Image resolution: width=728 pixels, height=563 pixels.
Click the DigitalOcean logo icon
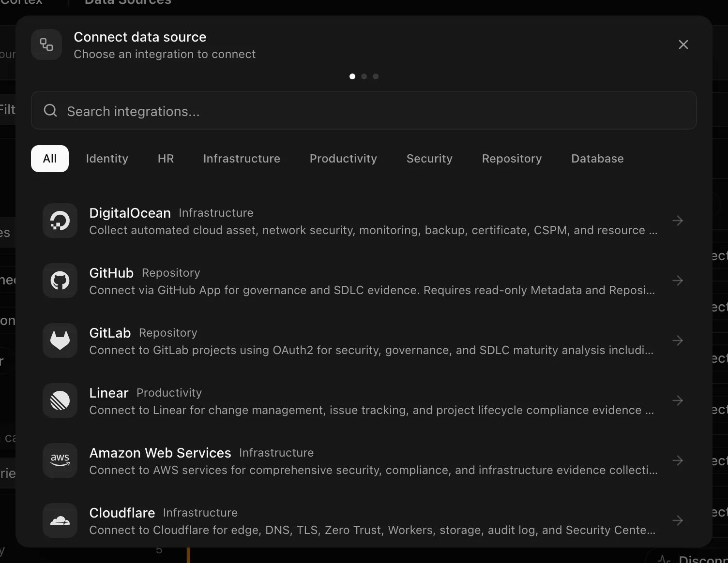(60, 221)
